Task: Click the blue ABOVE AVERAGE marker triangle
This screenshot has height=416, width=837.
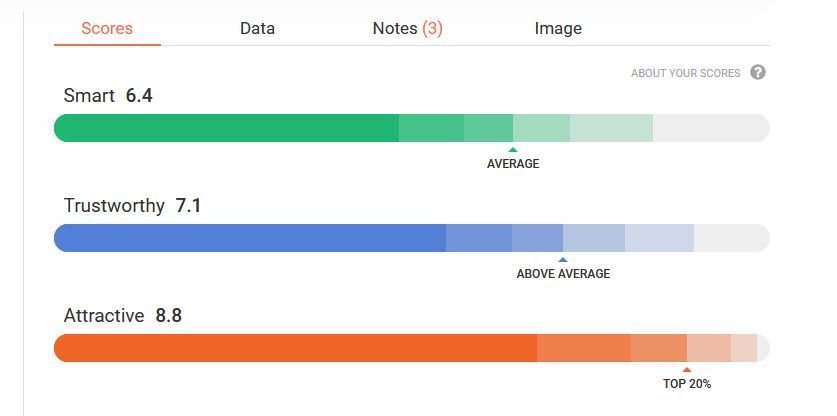Action: pos(563,260)
